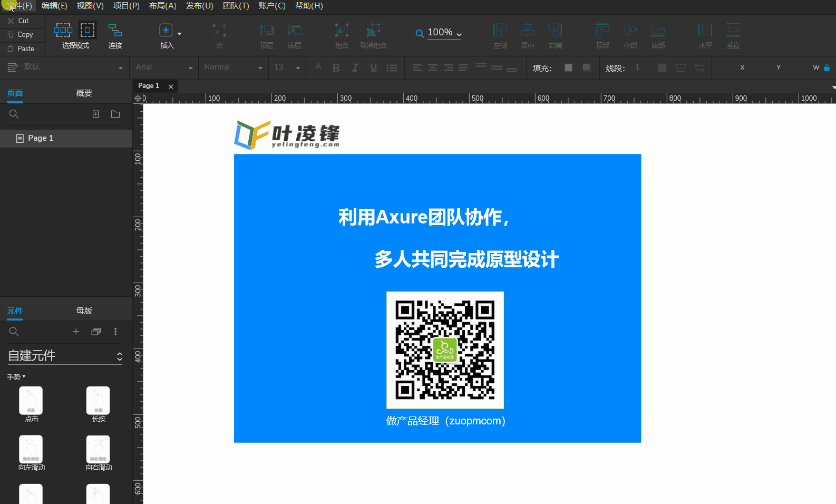
Task: Open the 发布(U) menu
Action: click(x=199, y=6)
